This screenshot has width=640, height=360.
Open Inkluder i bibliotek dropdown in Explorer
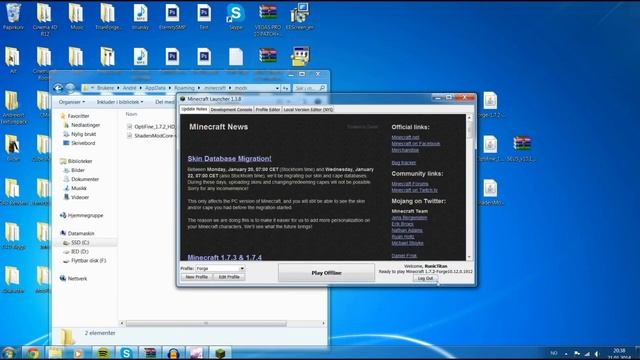pos(120,102)
